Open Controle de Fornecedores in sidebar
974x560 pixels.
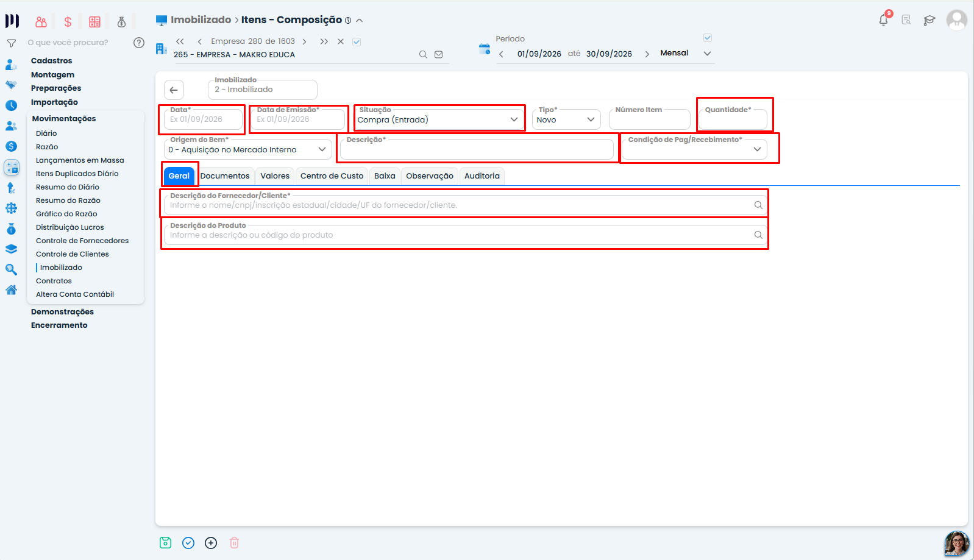[82, 241]
